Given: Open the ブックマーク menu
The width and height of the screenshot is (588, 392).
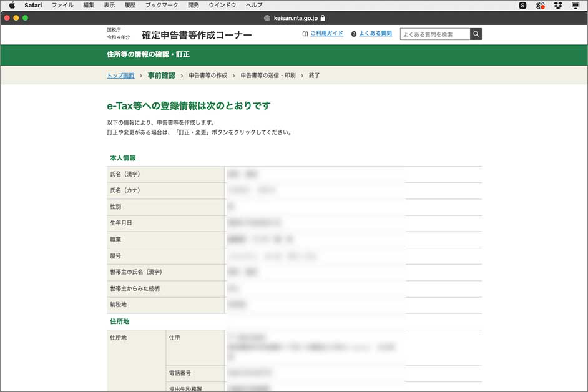Looking at the screenshot, I should 160,6.
